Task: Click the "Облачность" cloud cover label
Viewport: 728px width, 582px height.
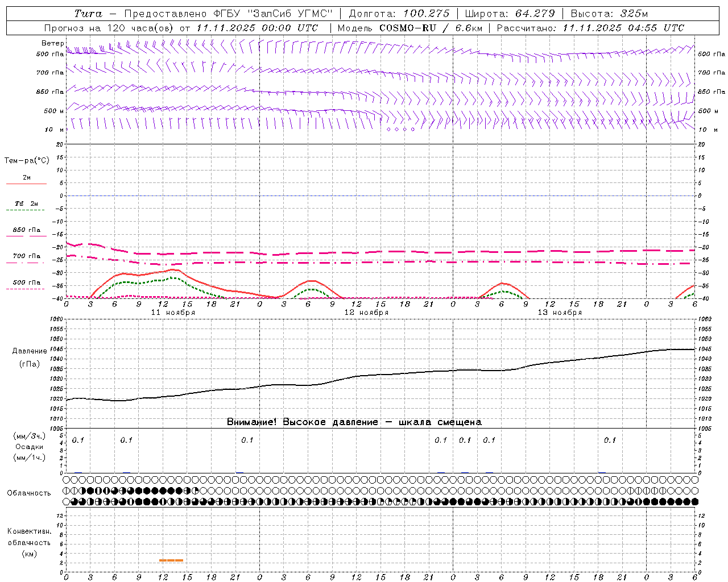Action: [29, 493]
